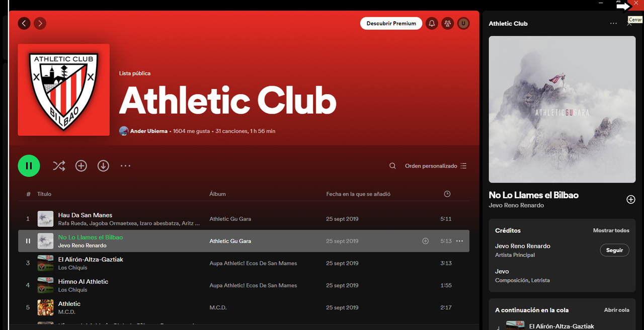Open Ander Ubierna's profile link
644x330 pixels.
148,131
